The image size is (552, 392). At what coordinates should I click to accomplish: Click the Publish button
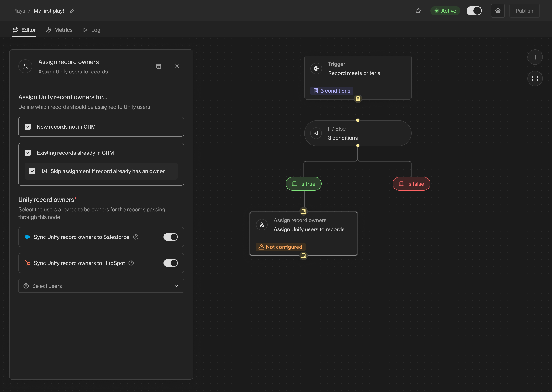pos(524,11)
